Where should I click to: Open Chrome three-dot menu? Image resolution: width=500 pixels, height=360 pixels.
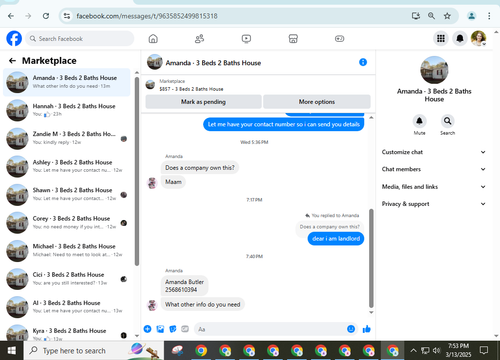coord(489,16)
